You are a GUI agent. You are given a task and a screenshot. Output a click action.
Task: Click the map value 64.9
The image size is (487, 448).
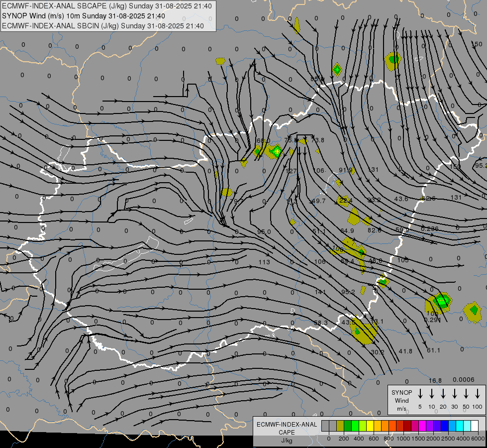347,230
